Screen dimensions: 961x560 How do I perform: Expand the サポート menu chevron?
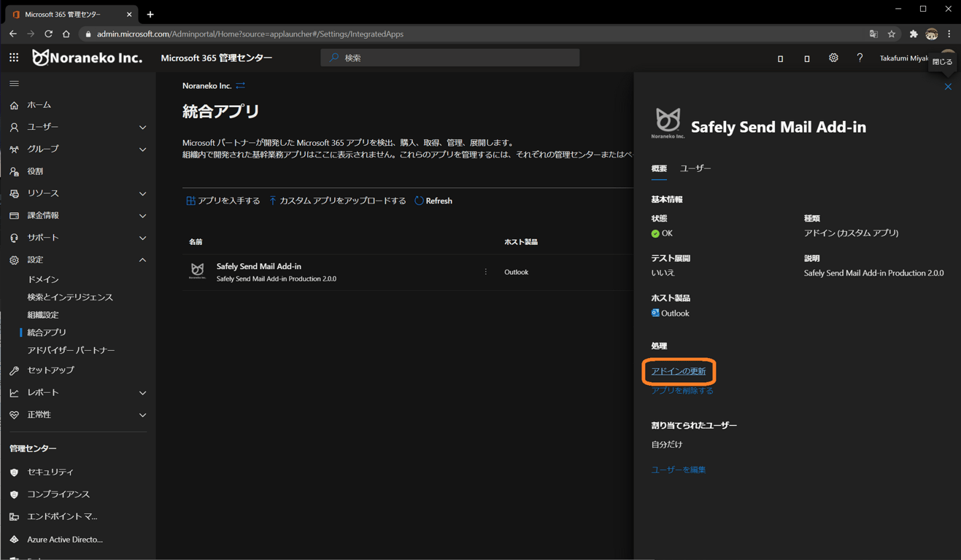click(x=142, y=238)
